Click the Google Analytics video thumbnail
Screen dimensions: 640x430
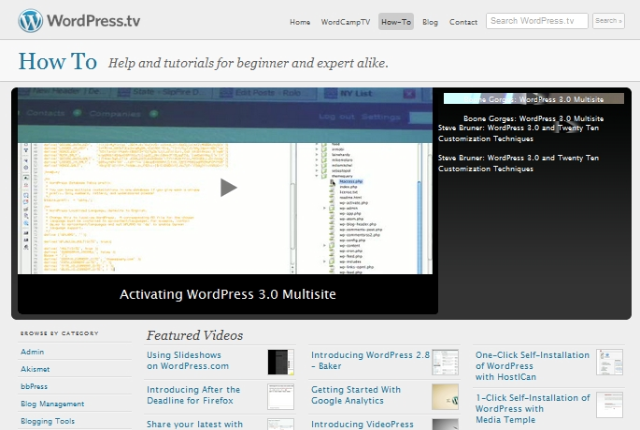(x=445, y=397)
